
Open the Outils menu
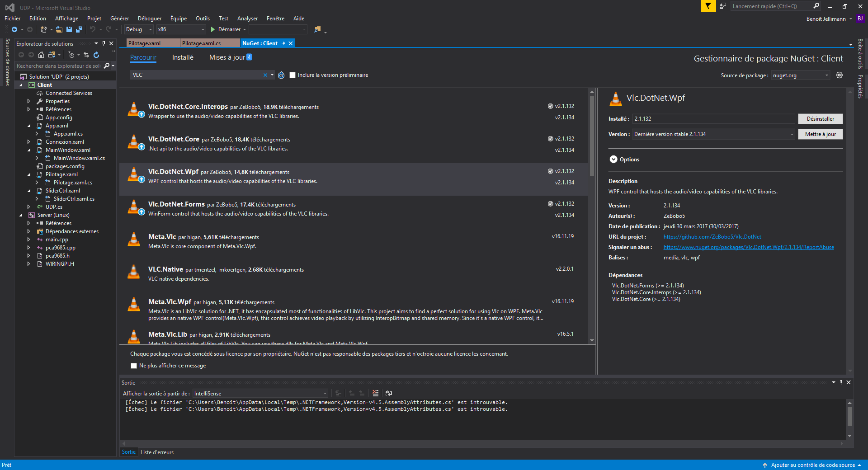(203, 19)
